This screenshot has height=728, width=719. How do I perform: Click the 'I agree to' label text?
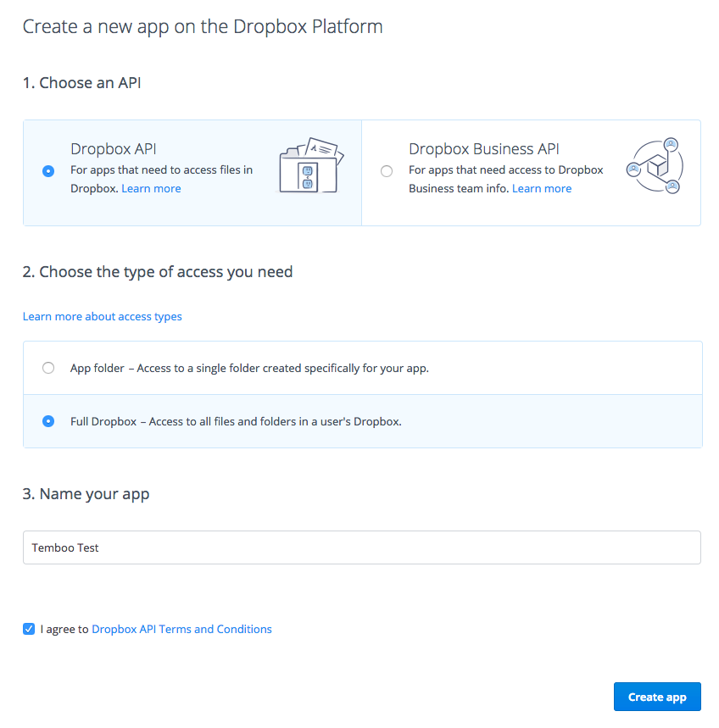click(64, 629)
